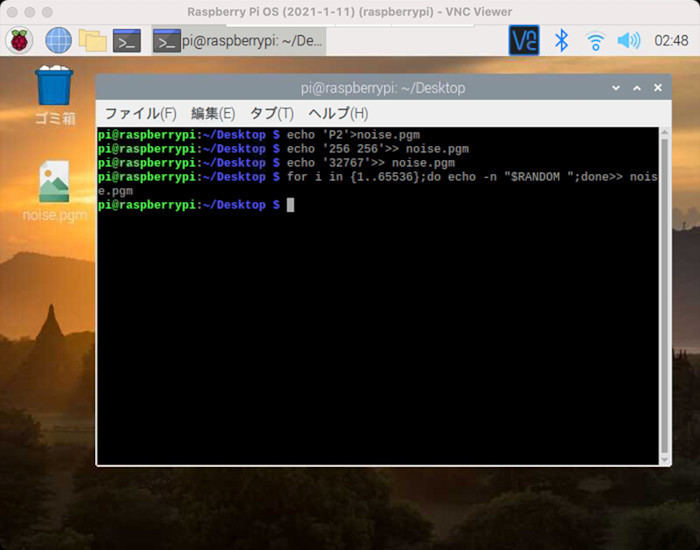
Task: Close the terminal window
Action: click(658, 88)
